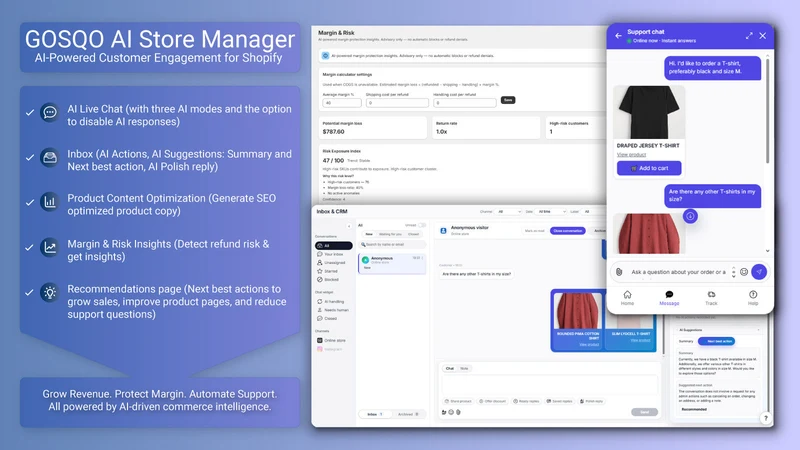Click Search by name or email field
This screenshot has width=800, height=450.
click(392, 245)
